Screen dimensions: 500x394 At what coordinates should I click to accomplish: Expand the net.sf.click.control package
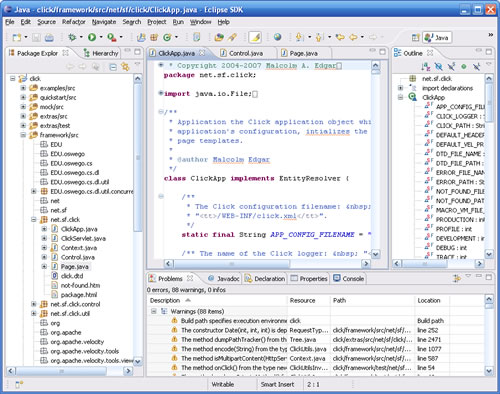point(34,304)
